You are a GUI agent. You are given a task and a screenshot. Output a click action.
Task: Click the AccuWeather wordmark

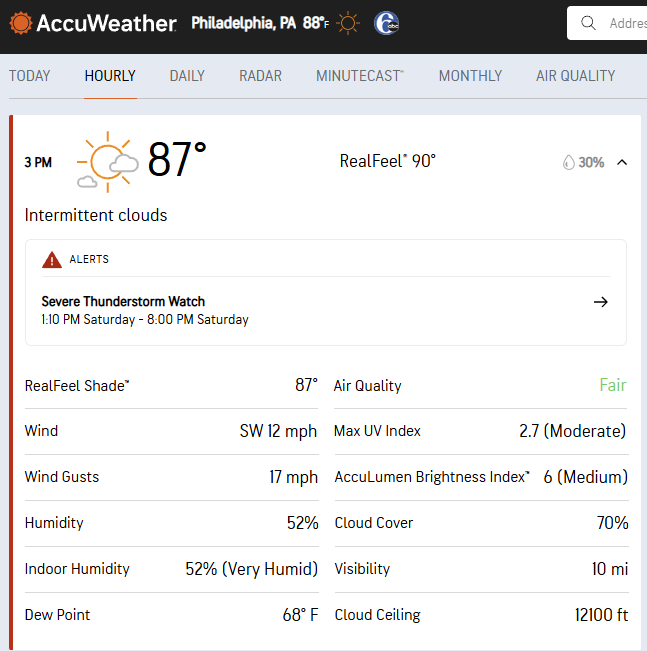coord(106,23)
